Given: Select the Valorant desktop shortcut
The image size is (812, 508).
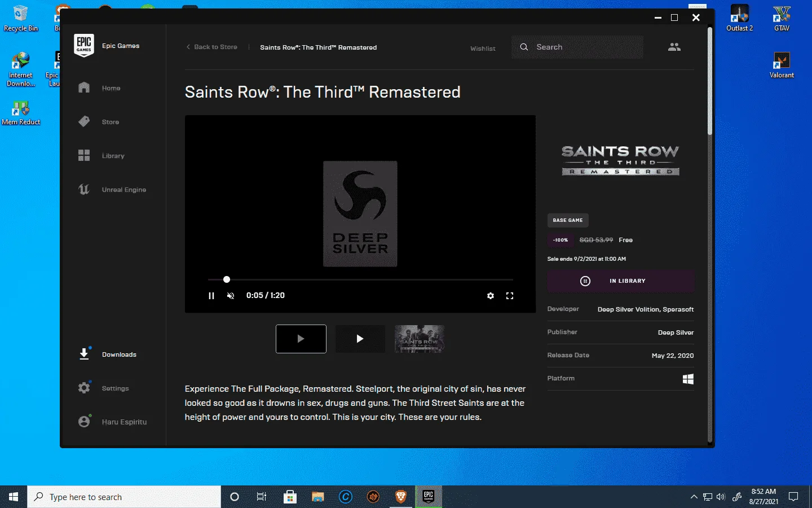Looking at the screenshot, I should 782,65.
